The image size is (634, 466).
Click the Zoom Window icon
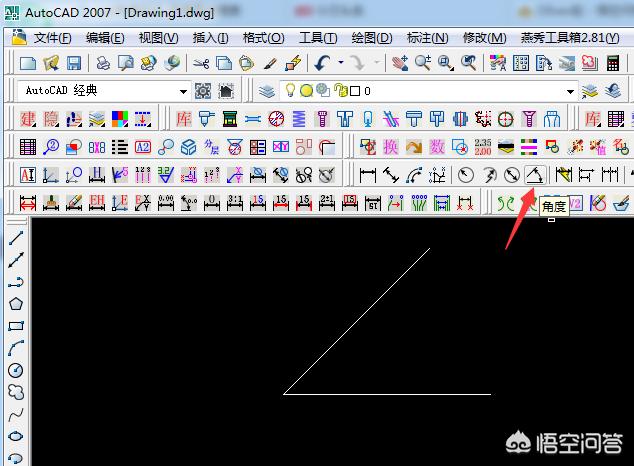(446, 63)
